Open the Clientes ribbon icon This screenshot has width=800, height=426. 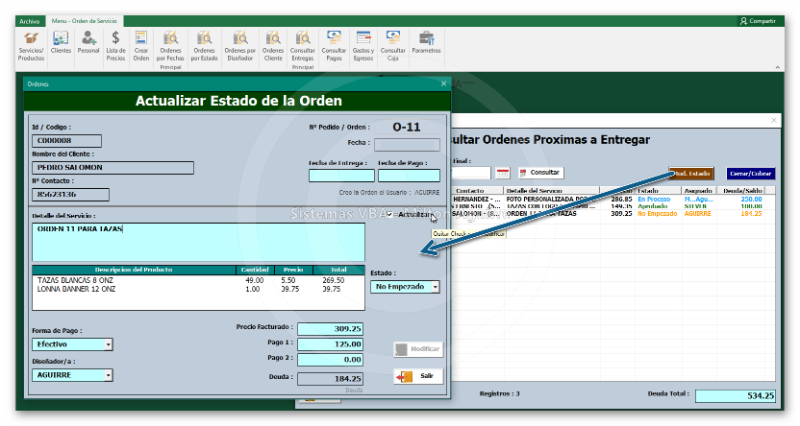pyautogui.click(x=61, y=42)
